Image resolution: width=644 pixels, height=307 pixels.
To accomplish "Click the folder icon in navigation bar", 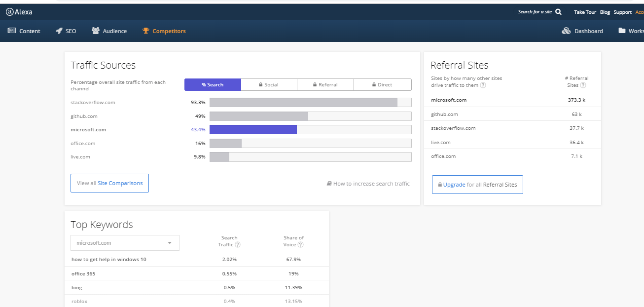I will tap(622, 31).
